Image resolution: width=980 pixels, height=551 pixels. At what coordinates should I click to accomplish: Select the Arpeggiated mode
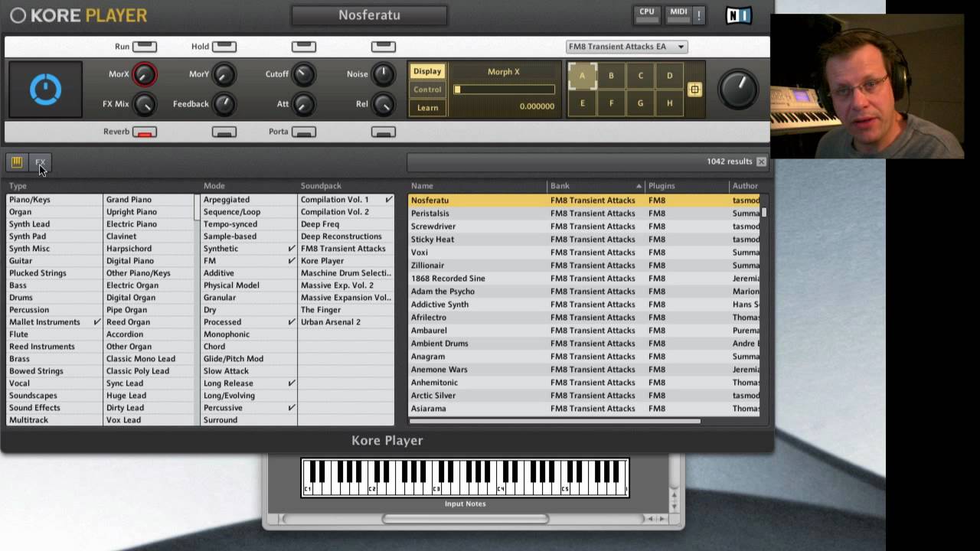248,200
